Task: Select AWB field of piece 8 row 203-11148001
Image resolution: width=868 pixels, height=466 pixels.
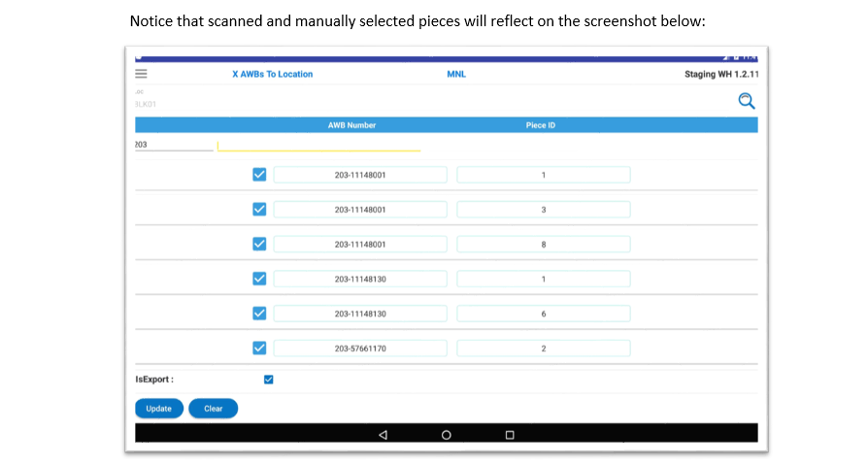Action: (x=360, y=244)
